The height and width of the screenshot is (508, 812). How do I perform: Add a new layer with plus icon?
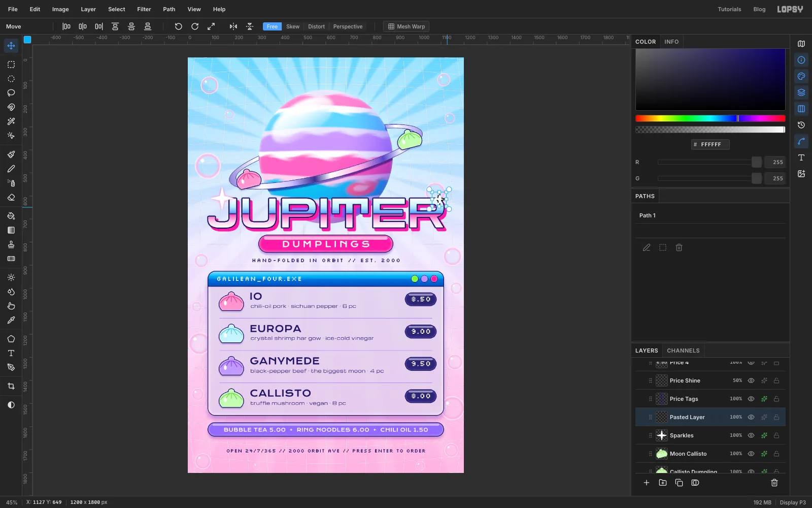pyautogui.click(x=647, y=483)
